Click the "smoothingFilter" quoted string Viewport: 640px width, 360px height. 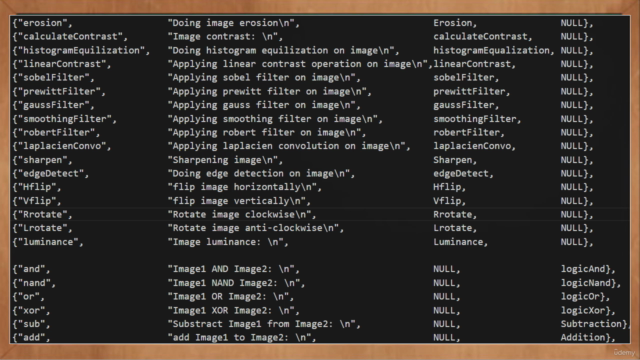tap(64, 119)
